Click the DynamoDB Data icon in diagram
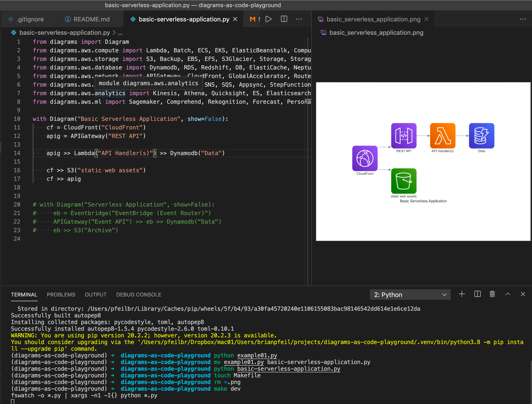The height and width of the screenshot is (404, 532). 482,136
